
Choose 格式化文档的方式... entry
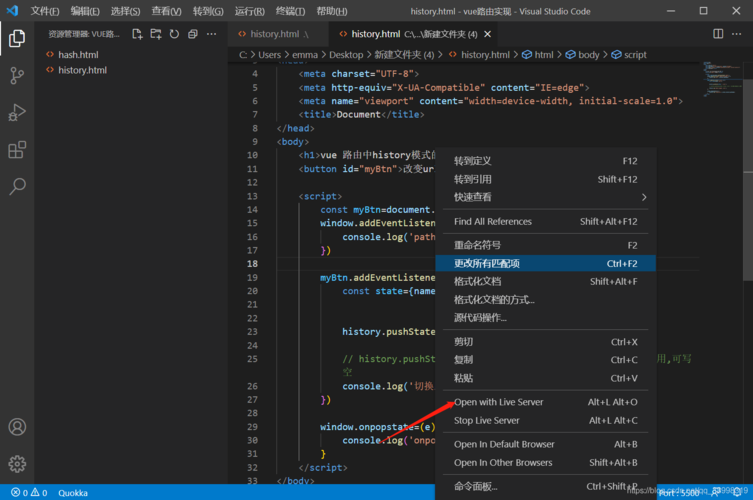point(546,300)
